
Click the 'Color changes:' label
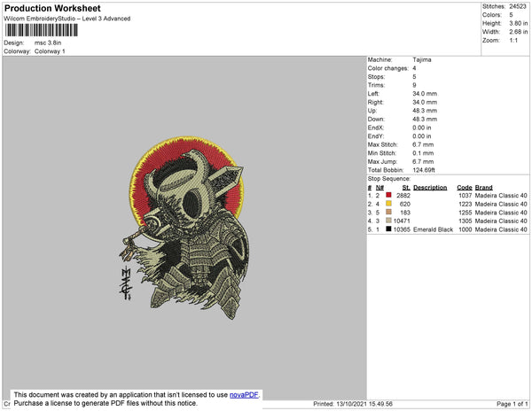click(388, 68)
